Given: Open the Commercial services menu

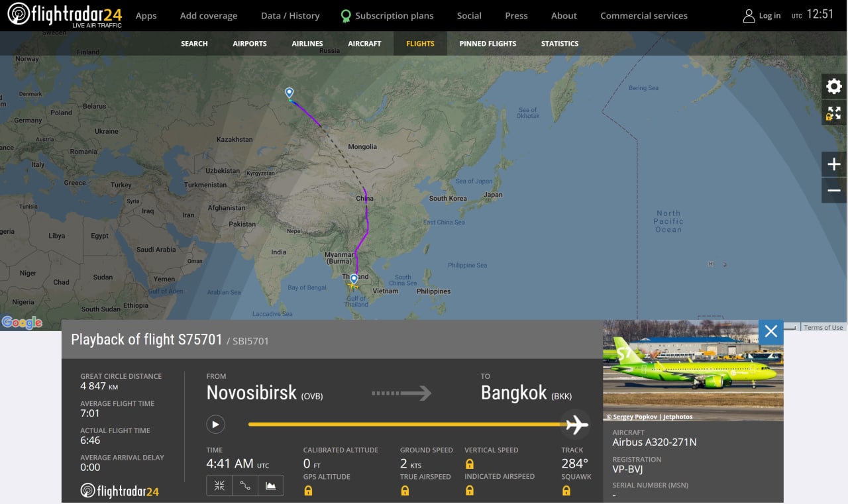Looking at the screenshot, I should (x=644, y=15).
